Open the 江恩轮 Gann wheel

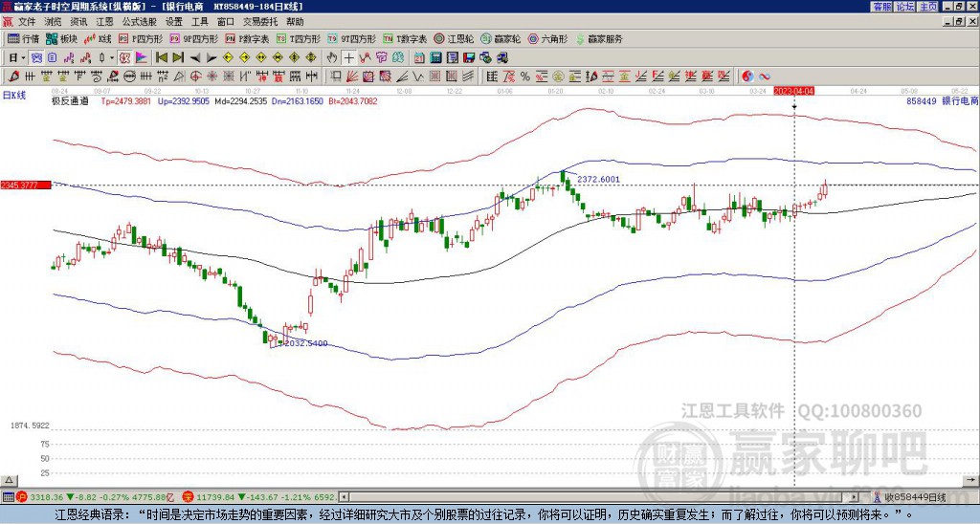454,38
